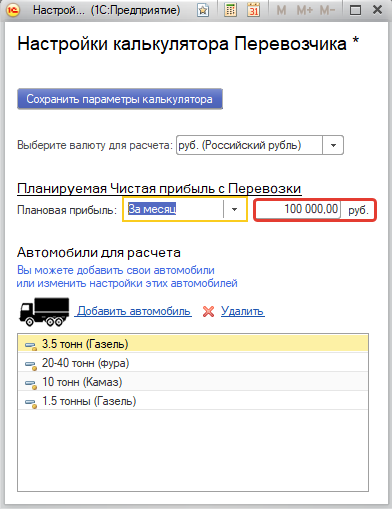Click the 100 000,00 profit amount field
This screenshot has width=392, height=509.
298,209
